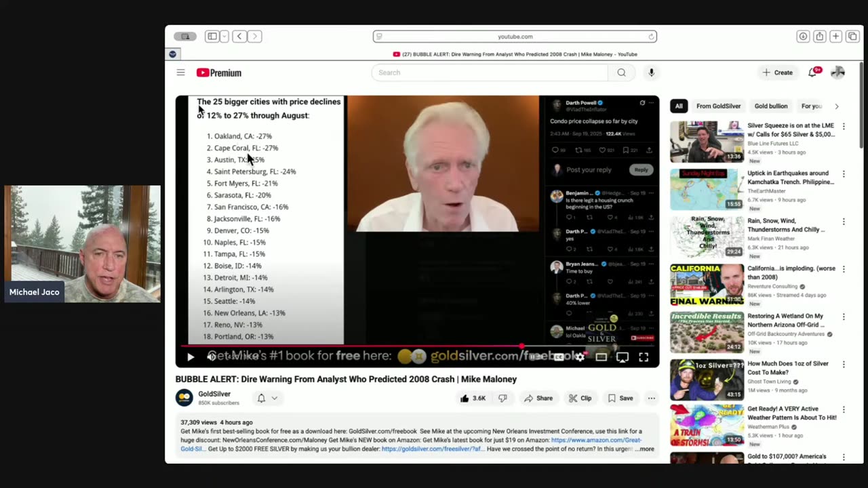
Task: Select the Gold bullion chip
Action: tap(771, 106)
